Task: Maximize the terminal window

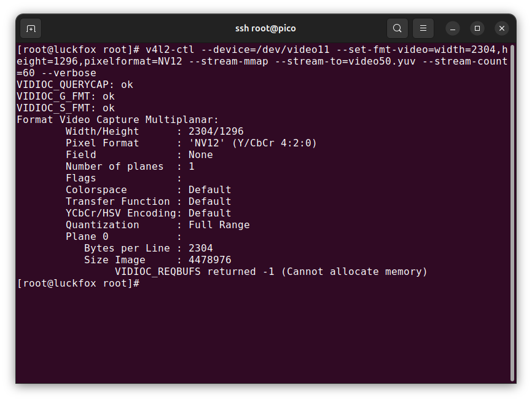Action: point(477,28)
